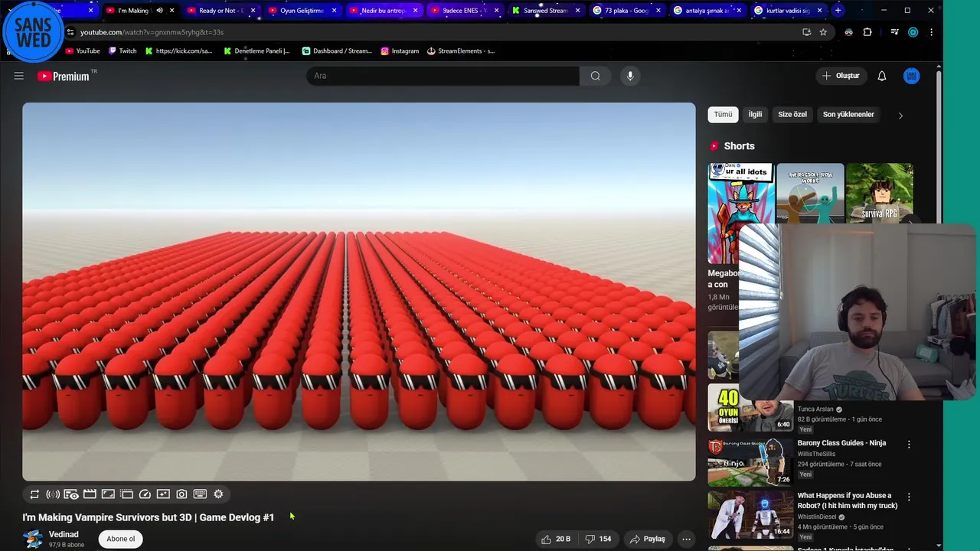This screenshot has height=551, width=980.
Task: Switch to 'Sadece ENES' browser tab
Action: point(463,11)
